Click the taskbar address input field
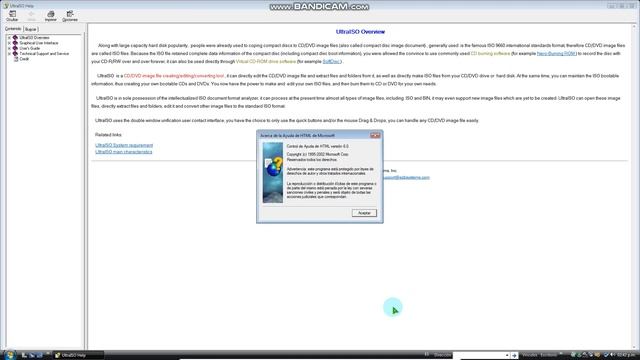640x360 pixels. pyautogui.click(x=478, y=356)
